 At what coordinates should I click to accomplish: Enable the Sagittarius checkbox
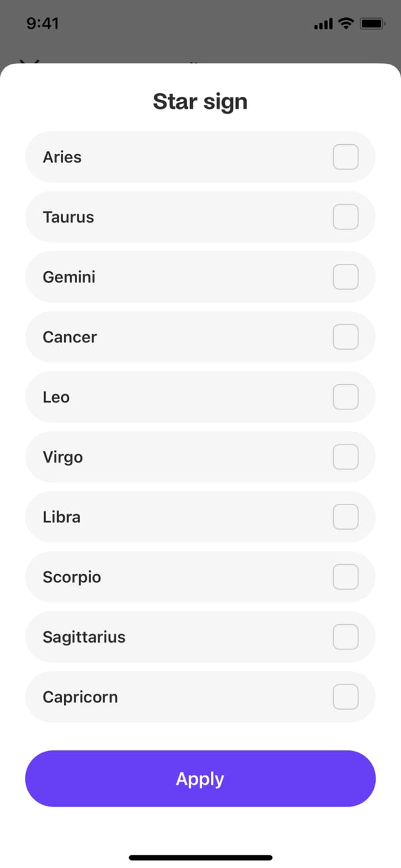coord(345,637)
